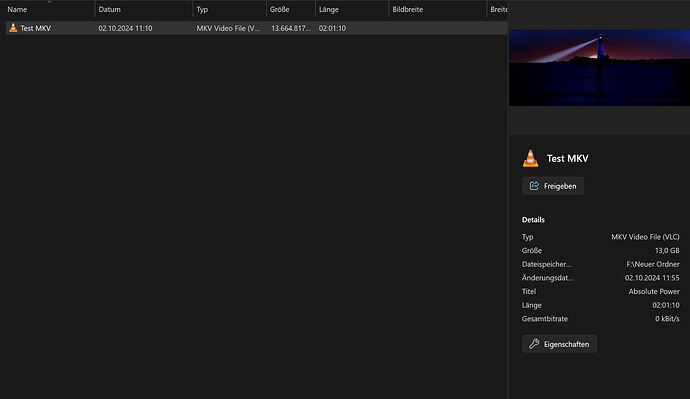Click Länge value 02:01:10 in details pane
690x399 pixels.
point(666,305)
